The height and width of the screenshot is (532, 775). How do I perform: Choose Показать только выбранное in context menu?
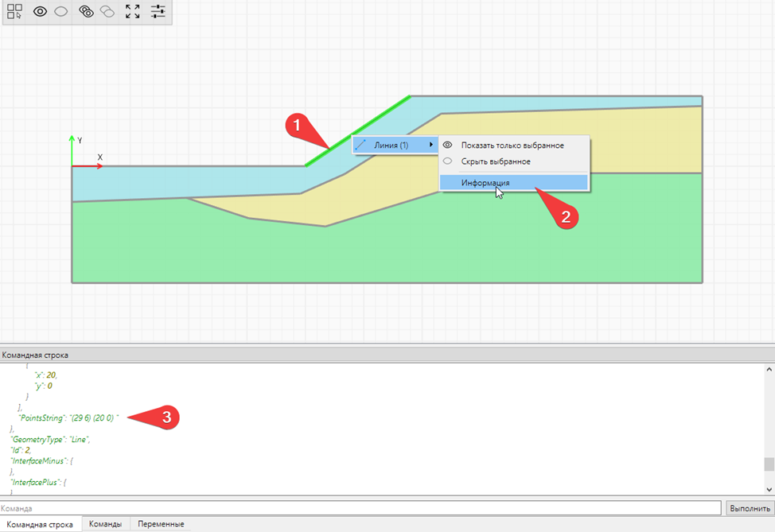[x=512, y=146]
